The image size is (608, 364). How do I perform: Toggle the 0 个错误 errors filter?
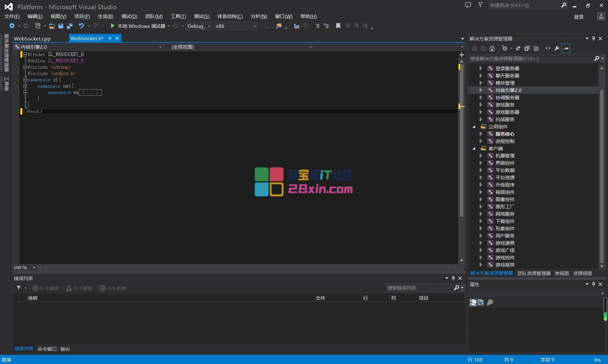[46, 288]
